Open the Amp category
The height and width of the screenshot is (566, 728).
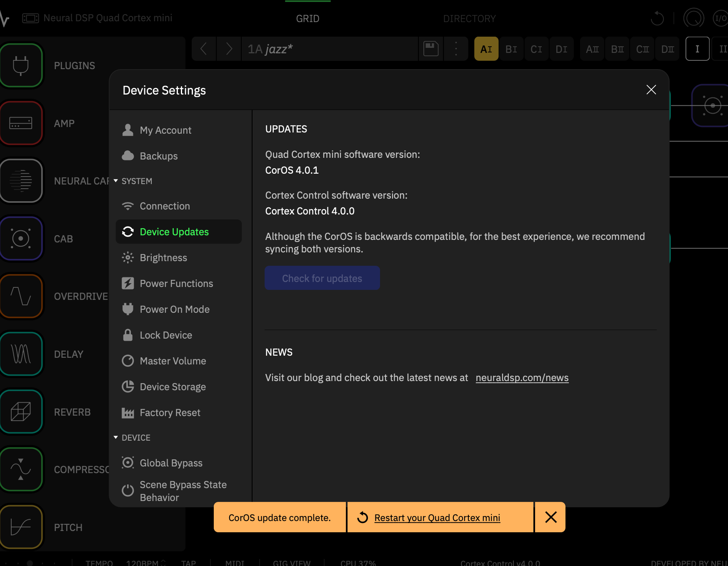[x=21, y=123]
